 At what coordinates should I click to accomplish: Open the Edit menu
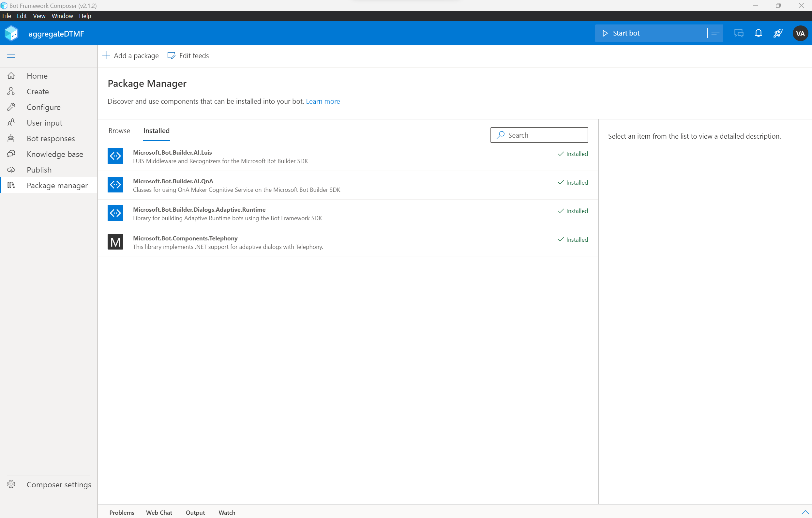pos(22,16)
